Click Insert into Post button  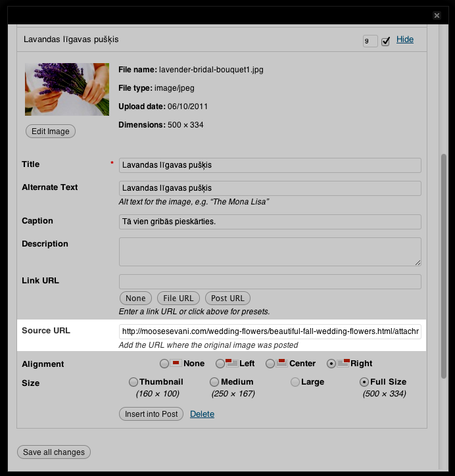pos(151,414)
